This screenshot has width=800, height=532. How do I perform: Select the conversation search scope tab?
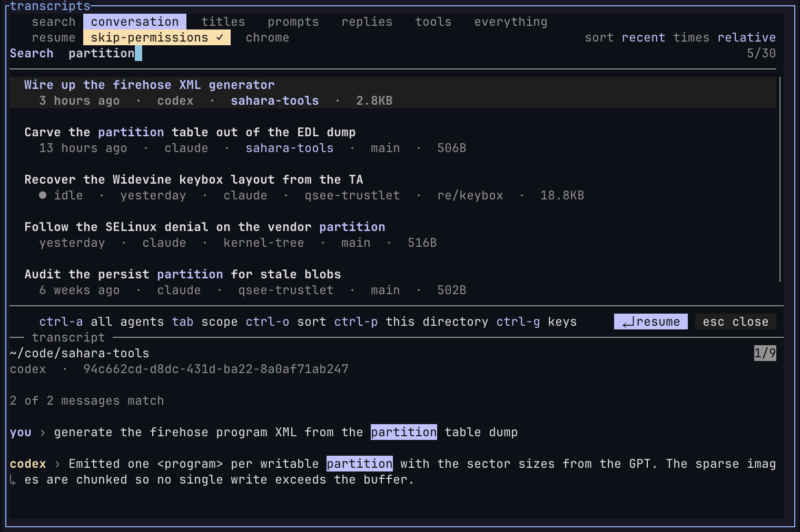pyautogui.click(x=135, y=22)
